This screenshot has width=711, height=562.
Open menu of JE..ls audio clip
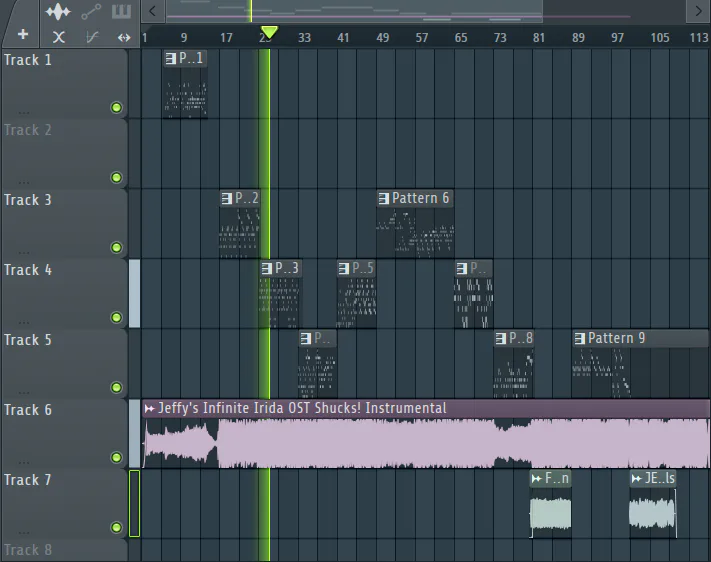(x=637, y=479)
